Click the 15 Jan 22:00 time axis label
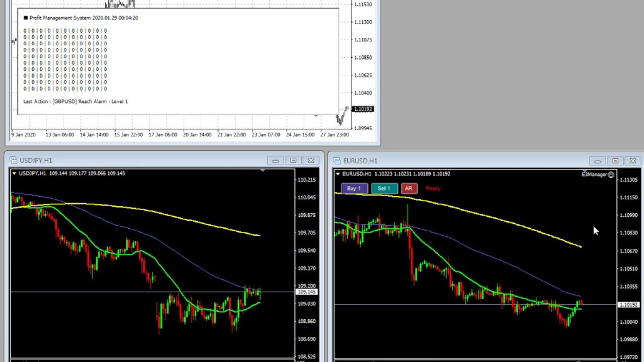Image resolution: width=644 pixels, height=362 pixels. [128, 135]
